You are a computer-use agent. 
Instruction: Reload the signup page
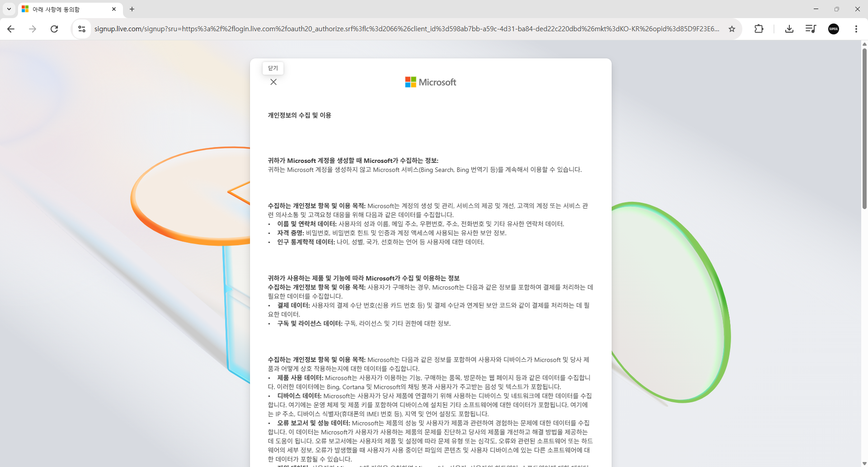coord(54,29)
